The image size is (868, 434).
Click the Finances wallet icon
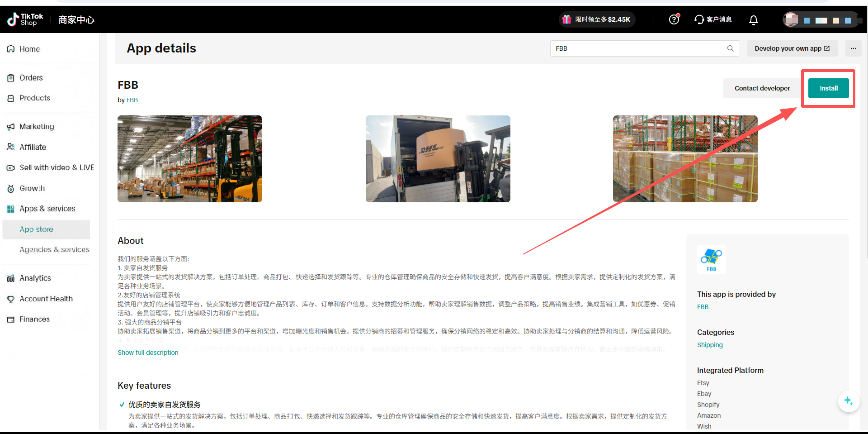click(11, 320)
